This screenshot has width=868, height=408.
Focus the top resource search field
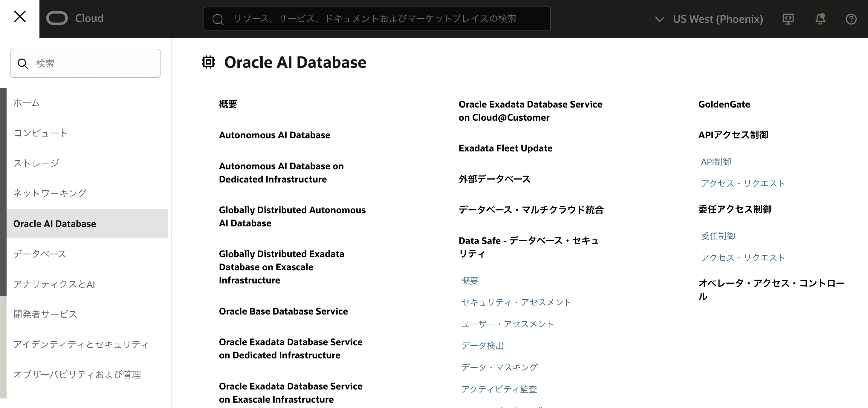click(377, 19)
